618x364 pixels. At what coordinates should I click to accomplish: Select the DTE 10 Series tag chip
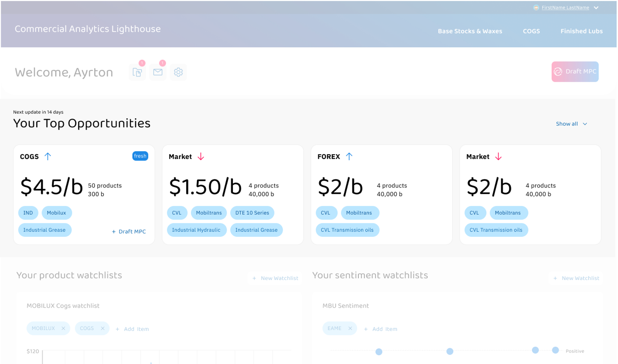(252, 213)
